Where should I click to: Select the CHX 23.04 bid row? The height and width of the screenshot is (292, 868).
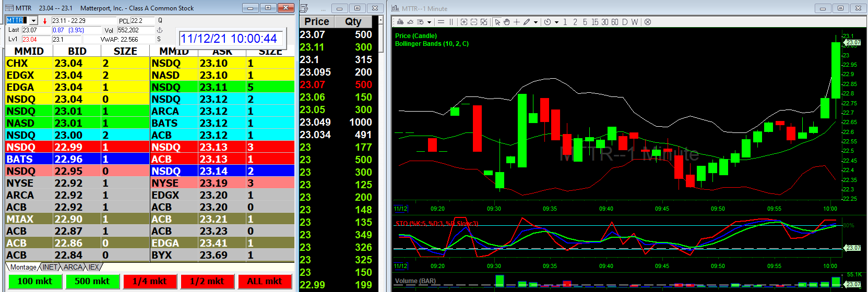click(x=77, y=63)
